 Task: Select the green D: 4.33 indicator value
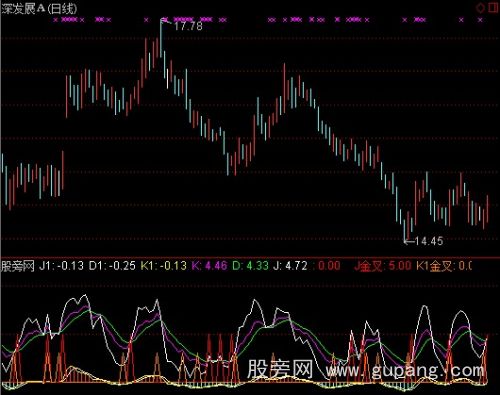[x=250, y=266]
